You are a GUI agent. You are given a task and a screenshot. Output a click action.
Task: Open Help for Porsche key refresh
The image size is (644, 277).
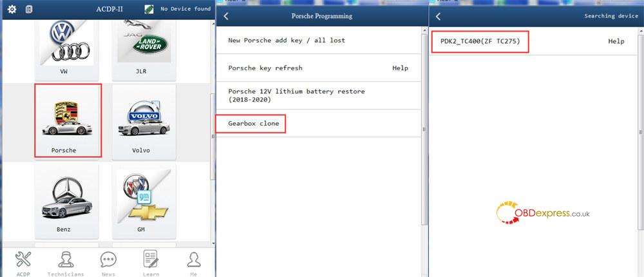[x=400, y=68]
